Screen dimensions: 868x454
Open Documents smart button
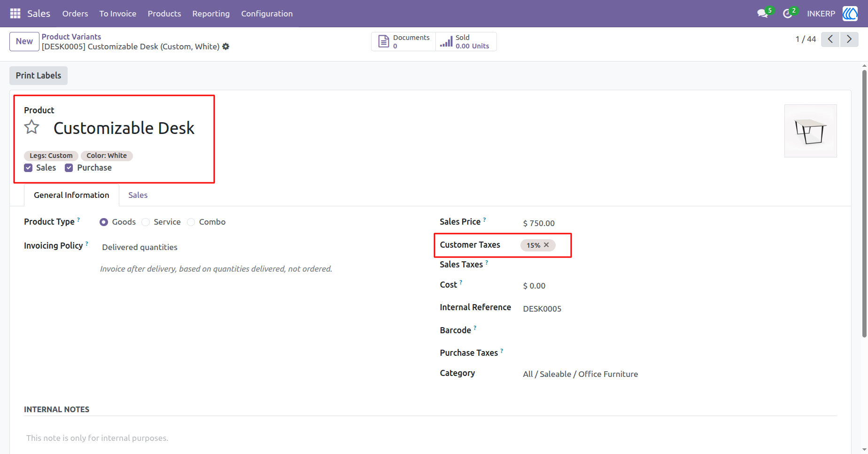403,41
